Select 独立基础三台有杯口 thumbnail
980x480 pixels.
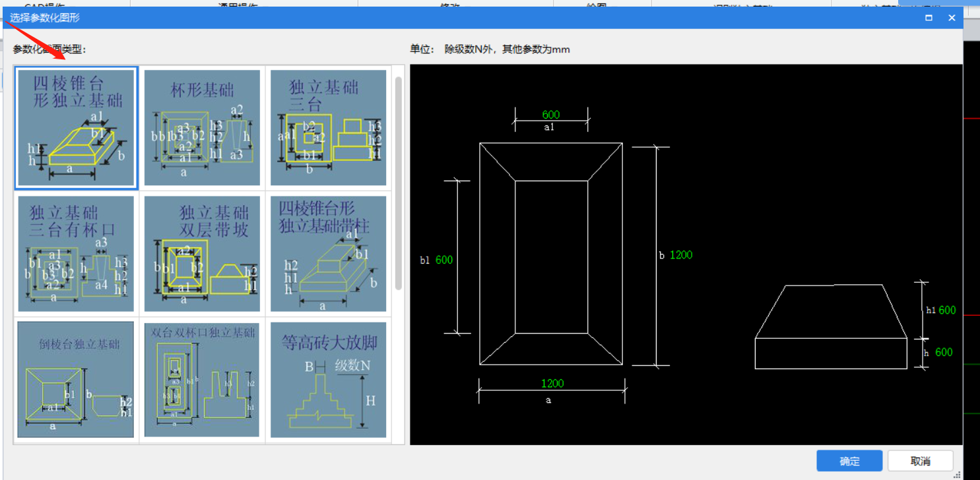pyautogui.click(x=76, y=254)
